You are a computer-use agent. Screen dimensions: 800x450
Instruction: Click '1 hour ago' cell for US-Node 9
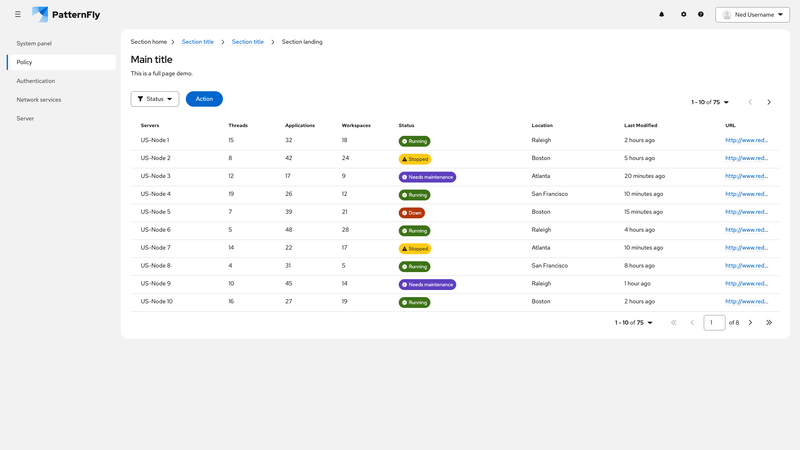click(x=637, y=283)
